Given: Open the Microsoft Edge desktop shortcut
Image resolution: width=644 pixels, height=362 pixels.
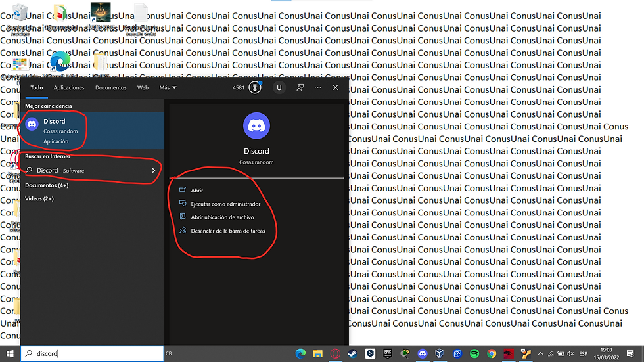Looking at the screenshot, I should click(x=60, y=64).
